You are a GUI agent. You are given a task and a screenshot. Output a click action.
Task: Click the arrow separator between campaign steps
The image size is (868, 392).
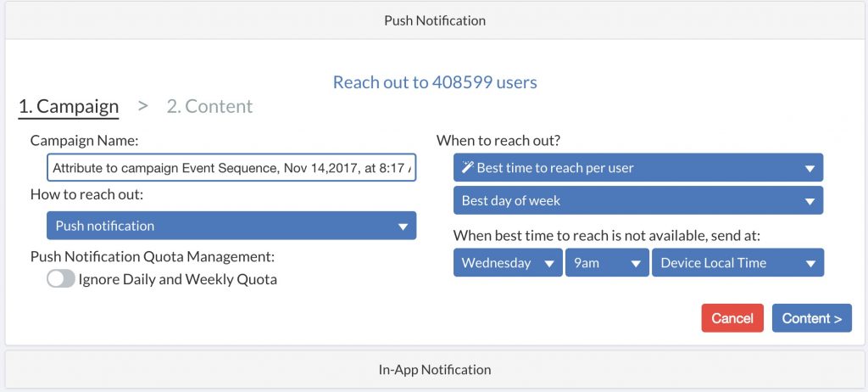[x=143, y=106]
